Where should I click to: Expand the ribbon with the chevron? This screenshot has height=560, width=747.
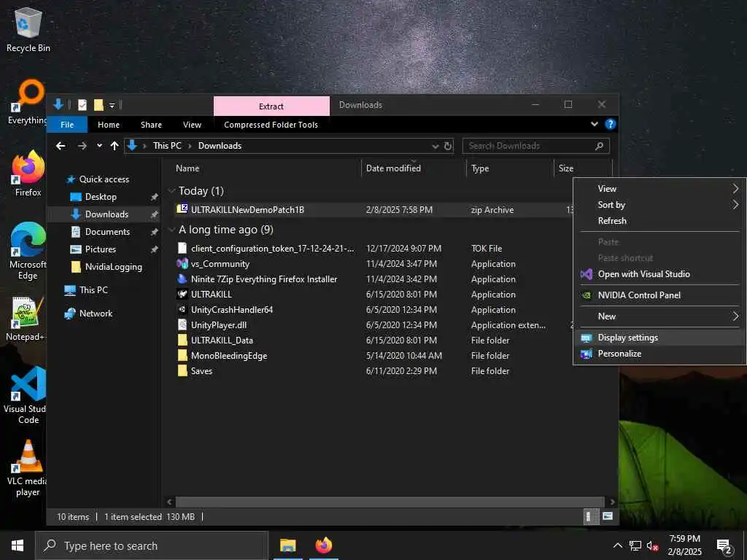coord(594,124)
